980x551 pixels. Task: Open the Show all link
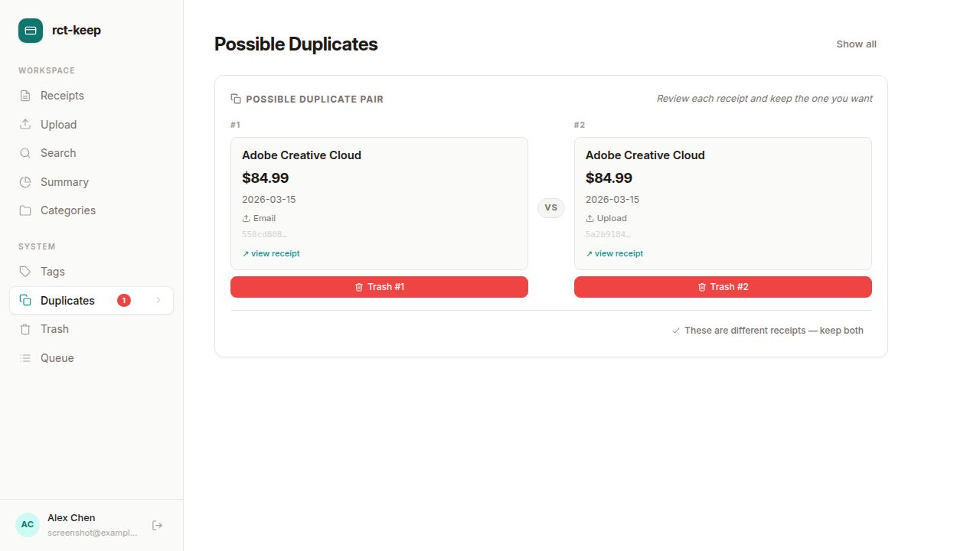point(856,44)
